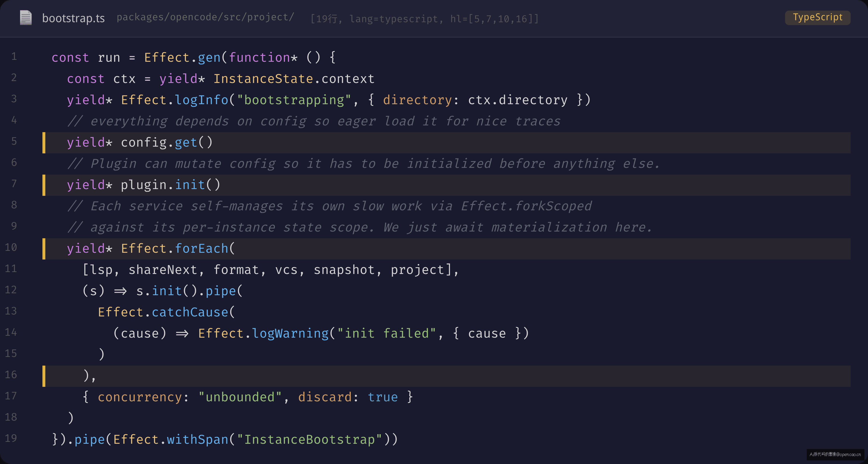Click line number 16 in the gutter

coord(11,375)
